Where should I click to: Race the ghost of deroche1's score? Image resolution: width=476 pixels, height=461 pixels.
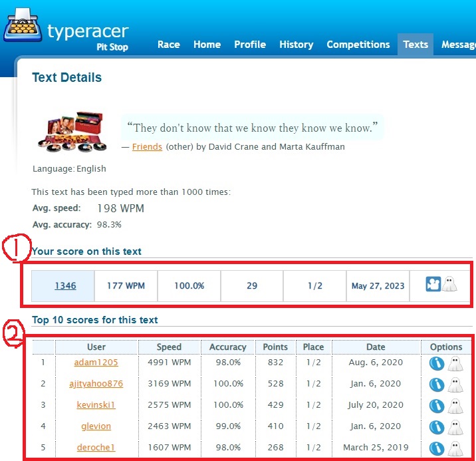pyautogui.click(x=455, y=448)
